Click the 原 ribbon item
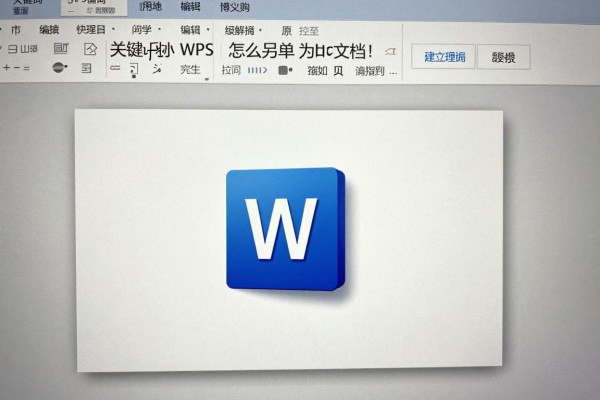Viewport: 600px width, 400px height. 287,31
